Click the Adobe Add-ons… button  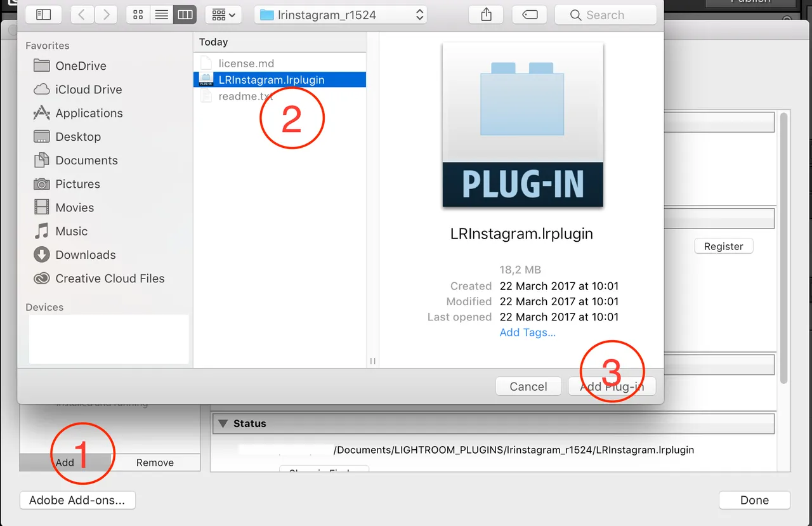pos(77,500)
